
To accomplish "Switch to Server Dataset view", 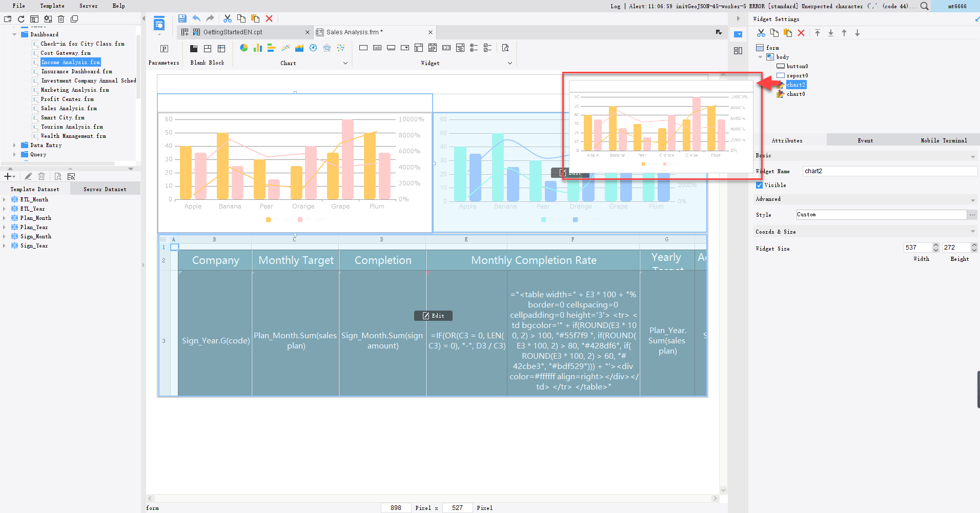I will click(x=105, y=189).
